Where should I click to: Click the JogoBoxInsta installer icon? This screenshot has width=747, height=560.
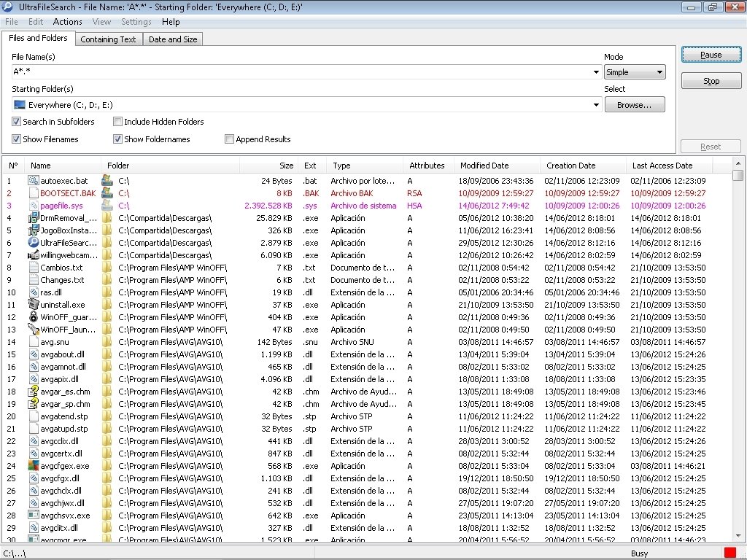(34, 230)
